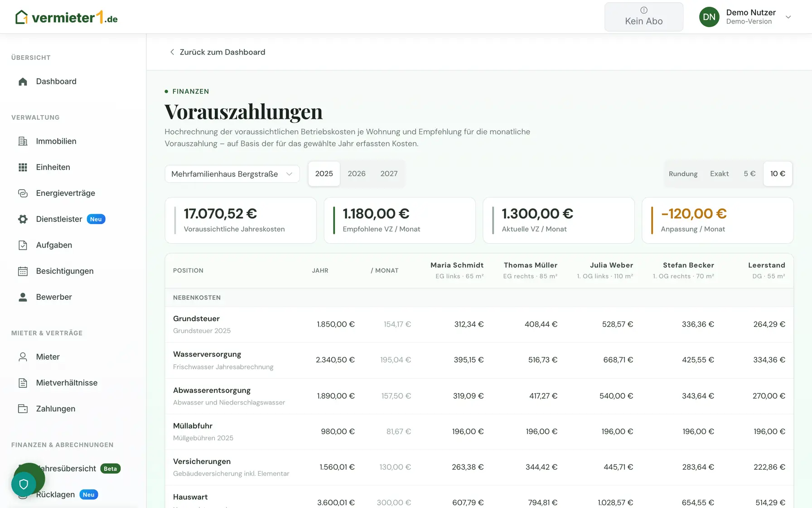
Task: Click the Aufgaben document-check icon
Action: (23, 245)
